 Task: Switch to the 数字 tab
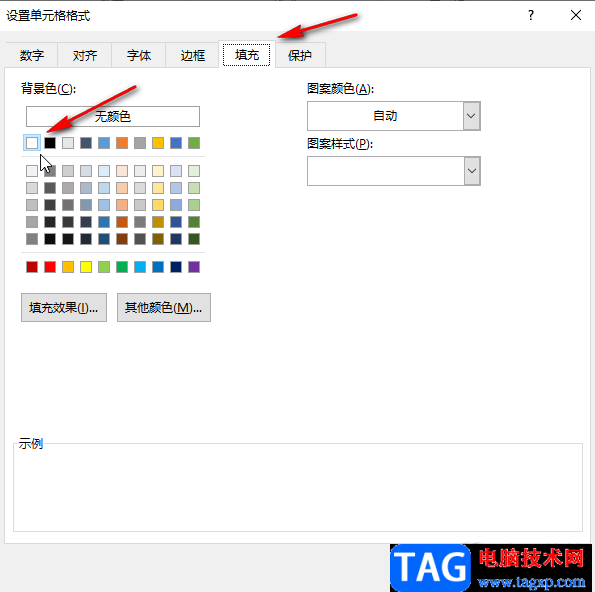point(32,55)
